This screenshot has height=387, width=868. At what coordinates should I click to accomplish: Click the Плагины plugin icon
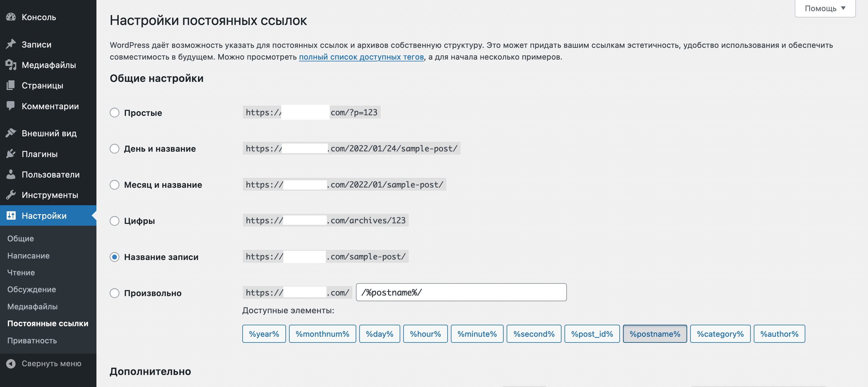click(x=11, y=154)
